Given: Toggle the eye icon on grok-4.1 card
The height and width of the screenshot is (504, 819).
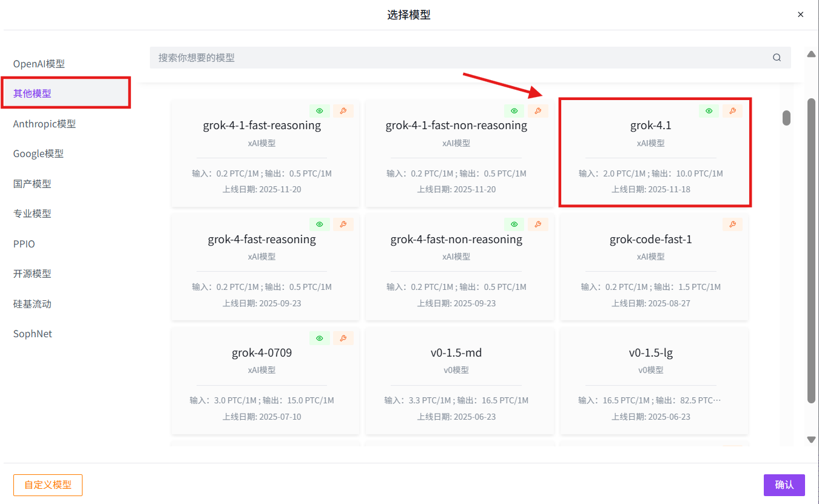Looking at the screenshot, I should point(709,110).
